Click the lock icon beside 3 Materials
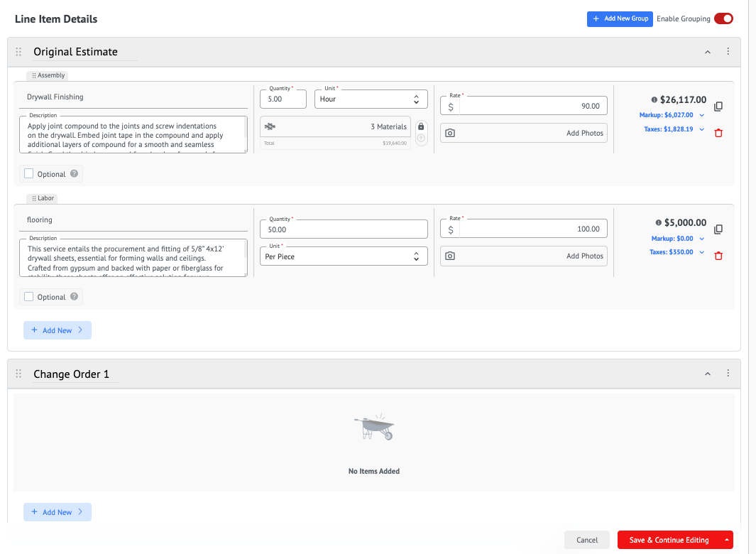This screenshot has height=554, width=756. tap(421, 126)
